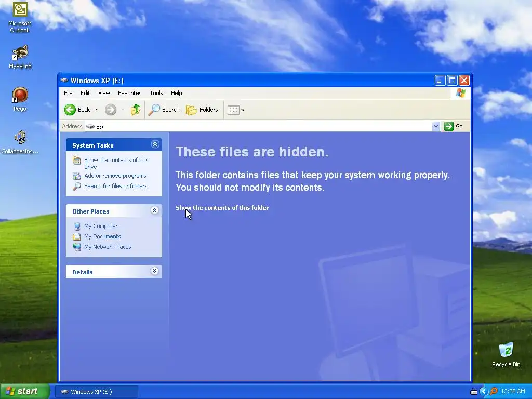Open the Tools menu
532x399 pixels.
pos(156,93)
